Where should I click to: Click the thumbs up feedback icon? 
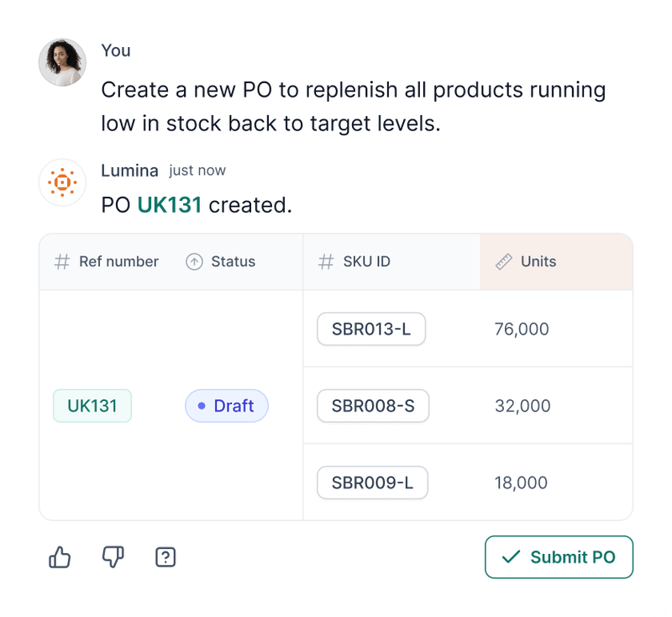point(60,556)
